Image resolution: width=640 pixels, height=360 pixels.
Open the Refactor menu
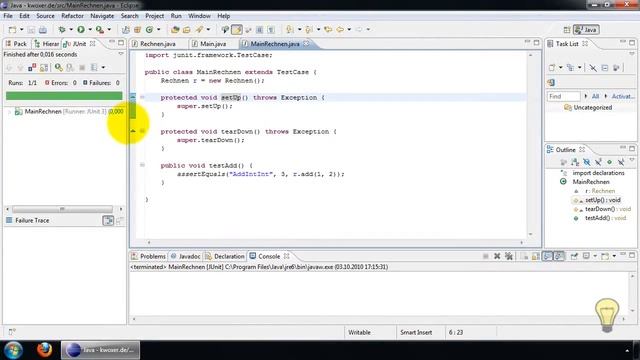(72, 16)
